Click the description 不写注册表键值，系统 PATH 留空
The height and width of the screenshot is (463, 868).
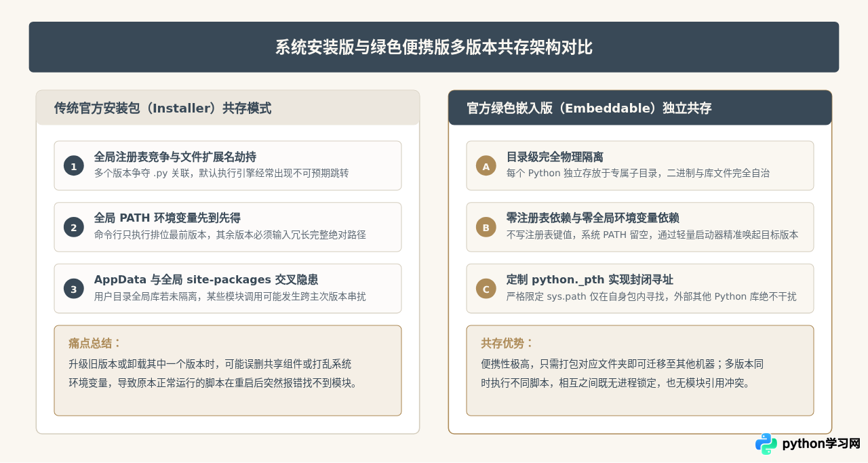[652, 235]
